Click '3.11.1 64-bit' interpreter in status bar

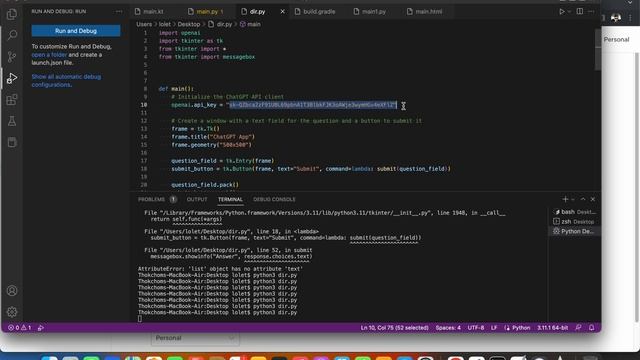[552, 327]
